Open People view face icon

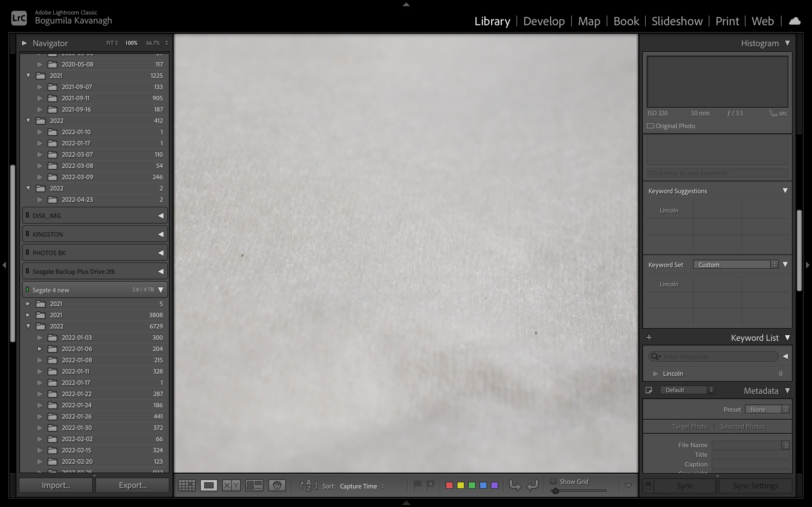coord(277,485)
